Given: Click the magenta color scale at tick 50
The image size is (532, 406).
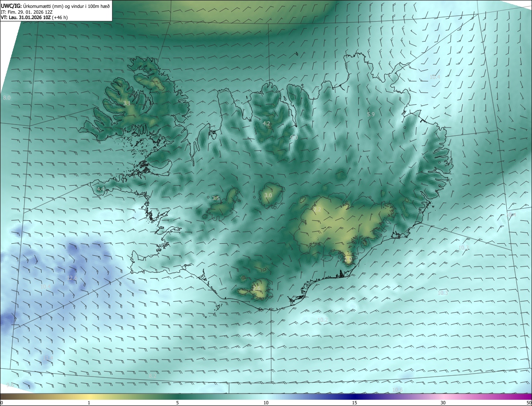Looking at the screenshot, I should 530,397.
